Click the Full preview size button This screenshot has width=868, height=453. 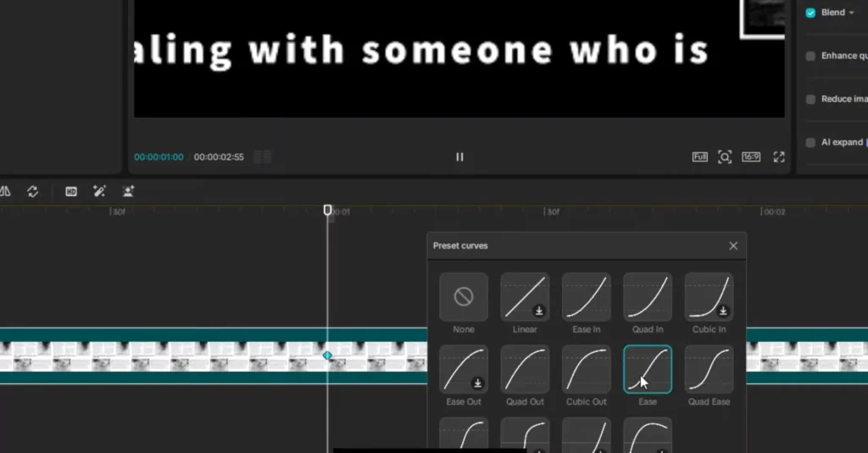coord(699,157)
